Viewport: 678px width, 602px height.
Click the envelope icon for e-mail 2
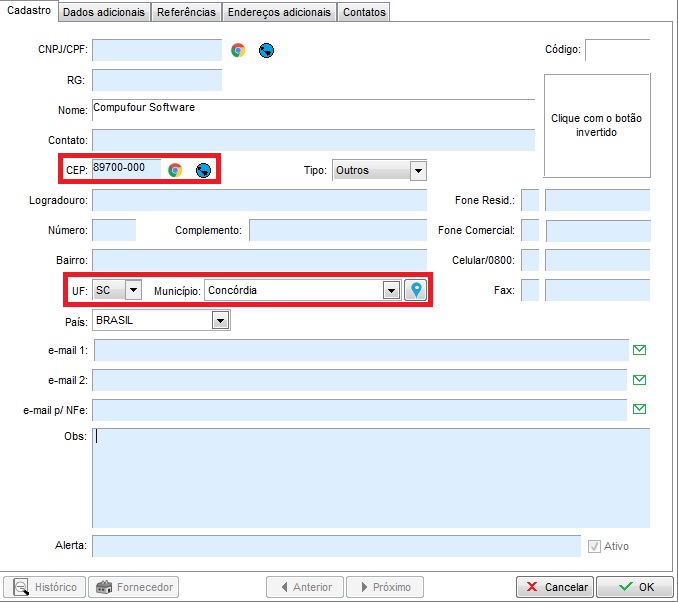click(x=640, y=380)
